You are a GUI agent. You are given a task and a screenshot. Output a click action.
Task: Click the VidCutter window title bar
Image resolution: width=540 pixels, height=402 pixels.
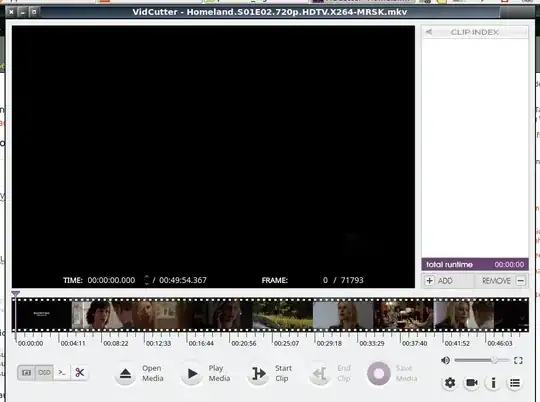point(270,12)
